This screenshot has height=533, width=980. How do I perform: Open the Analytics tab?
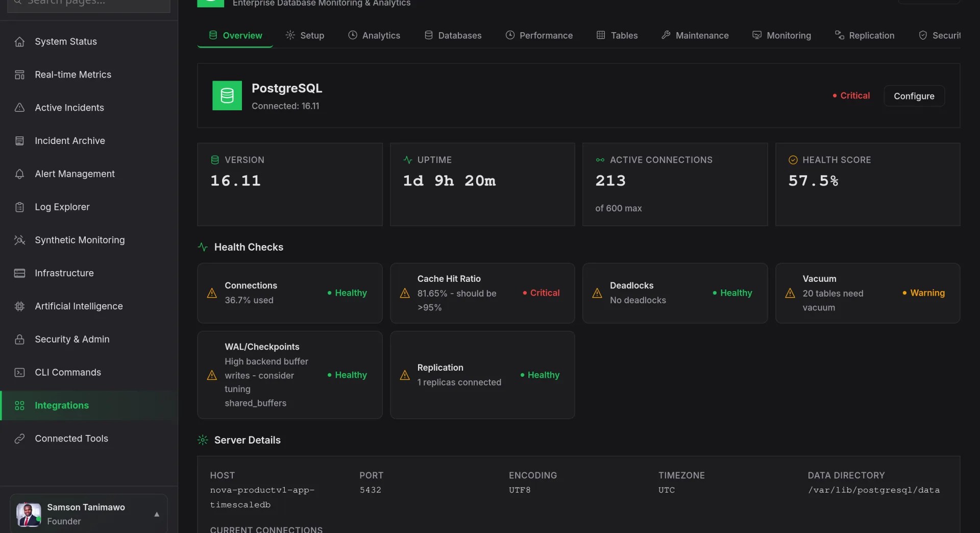point(374,35)
